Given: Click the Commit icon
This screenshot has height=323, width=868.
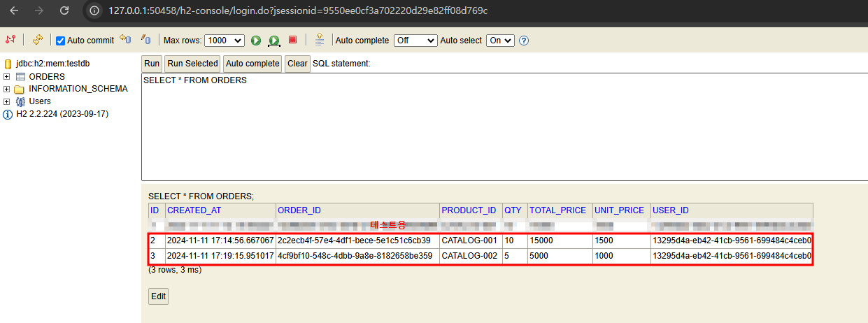Looking at the screenshot, I should point(145,40).
